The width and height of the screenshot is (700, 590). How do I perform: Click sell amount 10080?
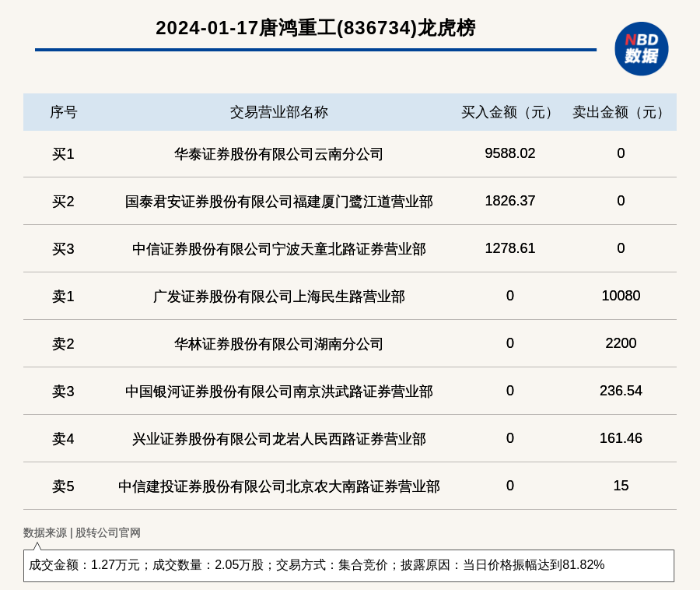(x=621, y=295)
